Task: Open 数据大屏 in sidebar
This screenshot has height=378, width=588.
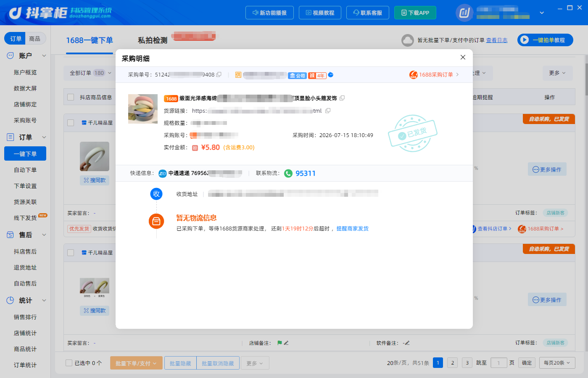Action: [25, 88]
